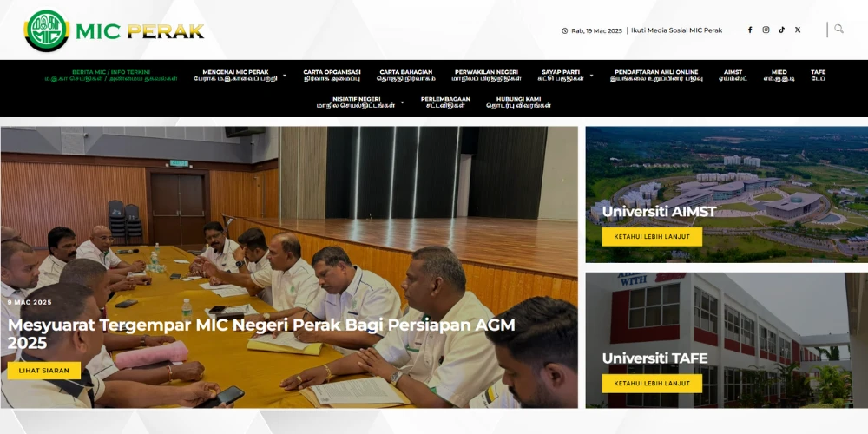Open the Carta Bahagian menu item

tap(405, 76)
